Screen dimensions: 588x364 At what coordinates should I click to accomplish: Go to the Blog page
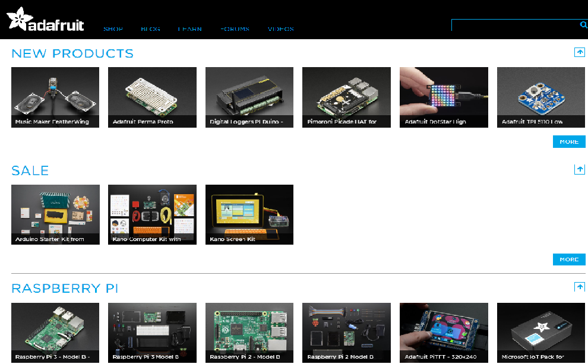click(x=150, y=29)
